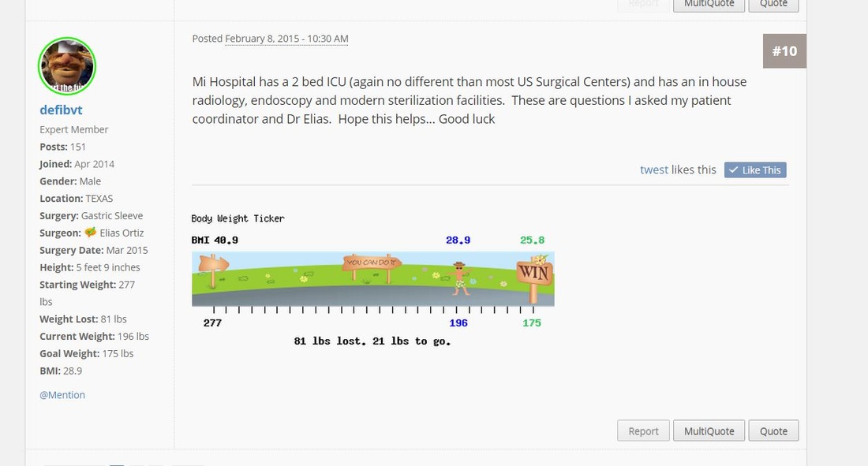
Task: Click the arrow signpost at ticker start
Action: click(x=213, y=268)
